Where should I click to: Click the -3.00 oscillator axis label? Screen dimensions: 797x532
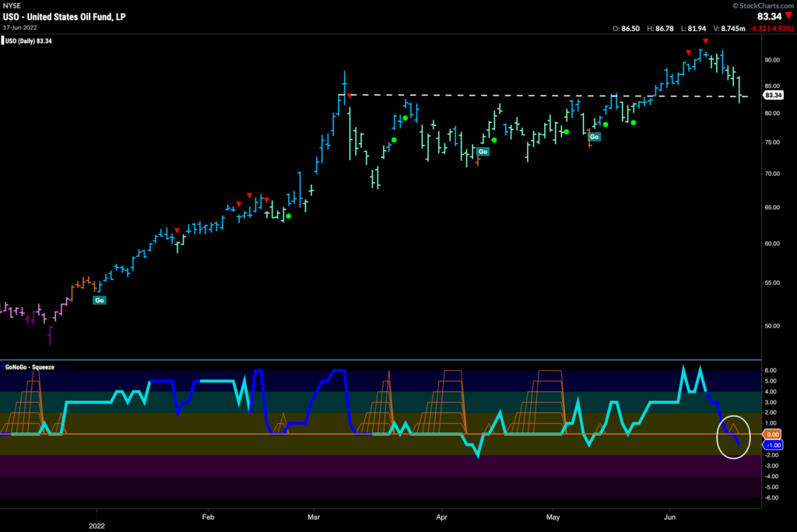coord(771,466)
